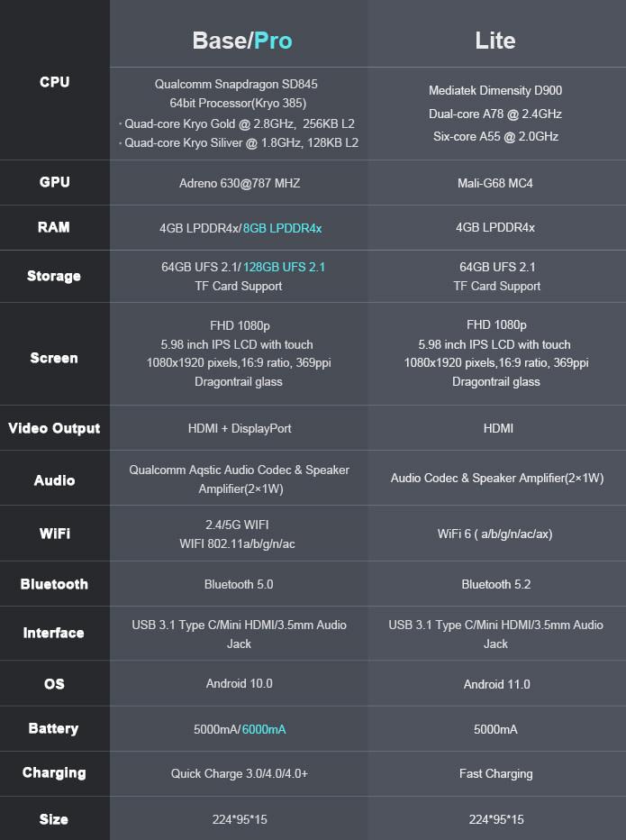Click the Bluetooth 5.2 cell
This screenshot has width=626, height=840.
495,584
